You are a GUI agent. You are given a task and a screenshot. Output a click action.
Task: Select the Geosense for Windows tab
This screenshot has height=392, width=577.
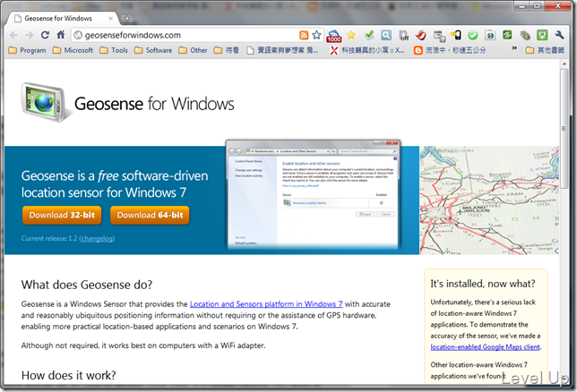pyautogui.click(x=63, y=19)
